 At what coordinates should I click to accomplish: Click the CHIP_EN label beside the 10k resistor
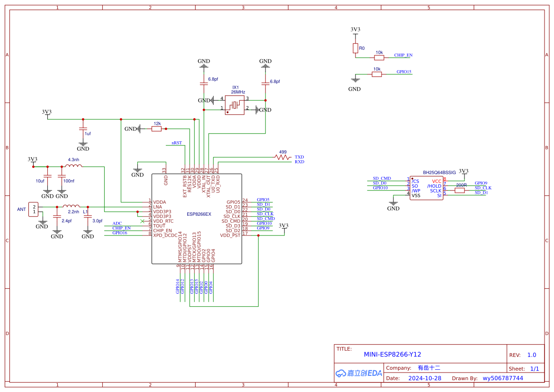click(x=403, y=55)
